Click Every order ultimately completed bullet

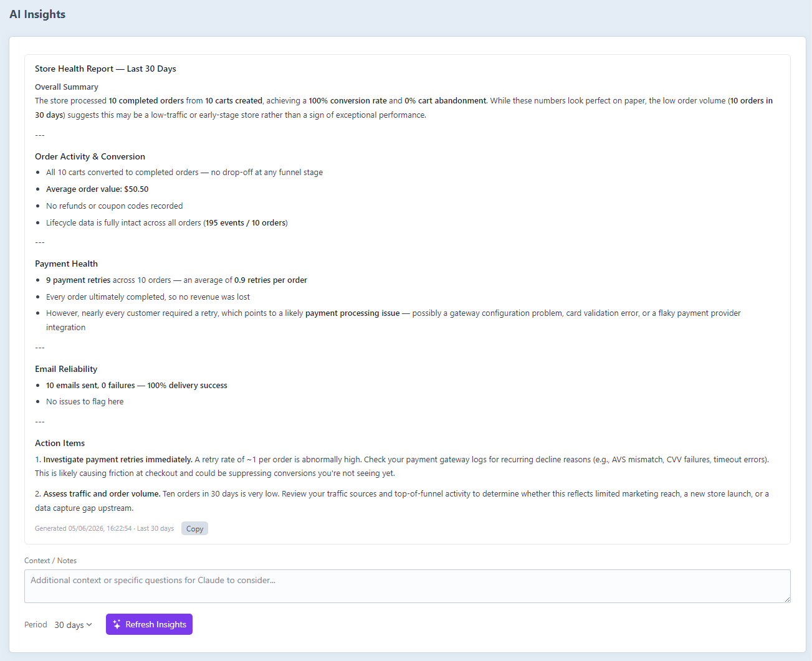pyautogui.click(x=148, y=297)
